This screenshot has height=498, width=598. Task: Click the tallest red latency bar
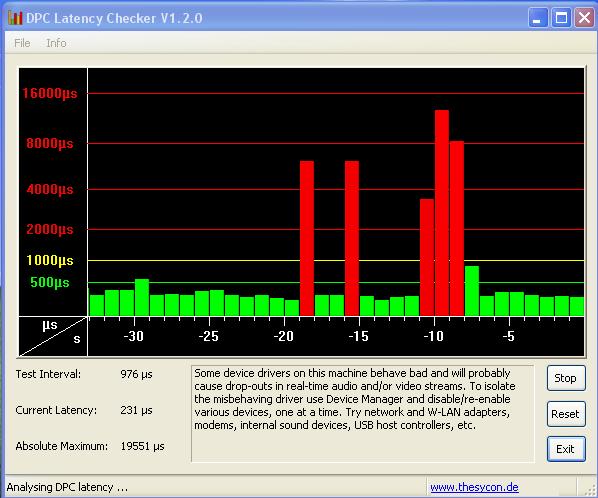(x=442, y=213)
